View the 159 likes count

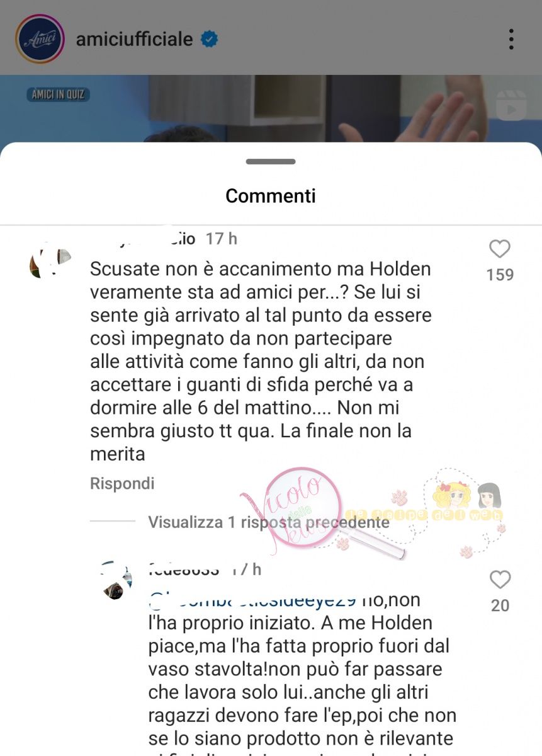(500, 275)
